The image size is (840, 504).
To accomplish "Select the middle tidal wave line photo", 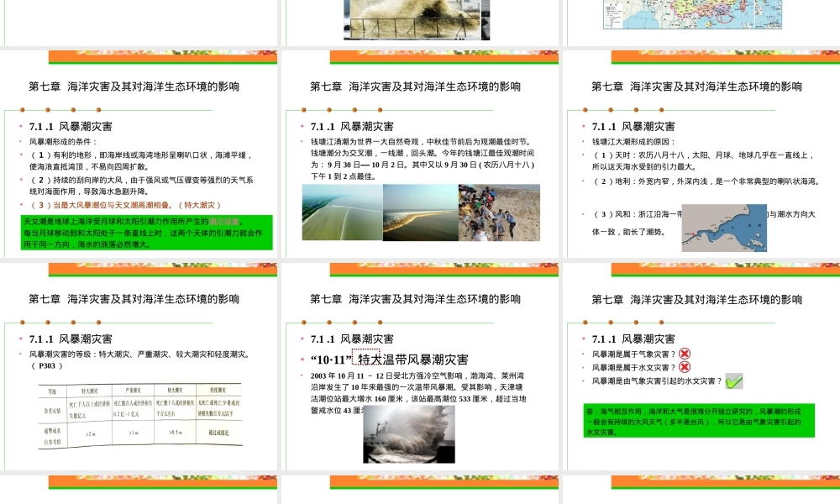I will pos(421,212).
